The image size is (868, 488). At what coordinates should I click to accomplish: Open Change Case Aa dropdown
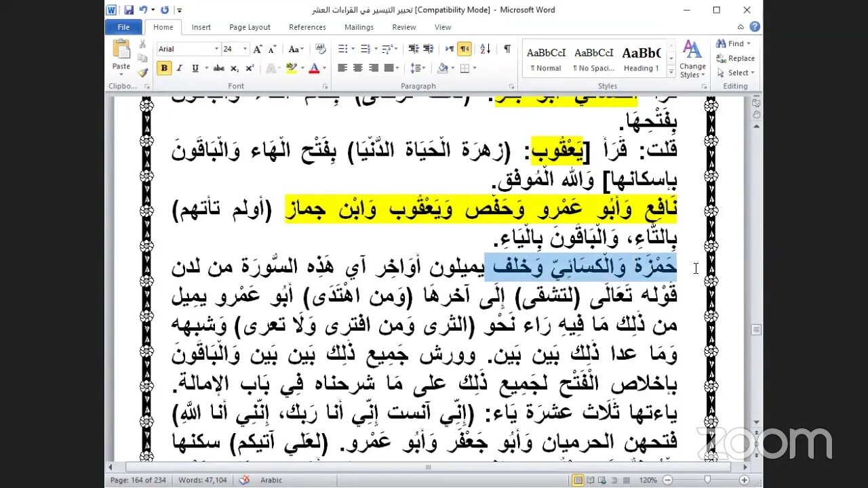pos(296,49)
